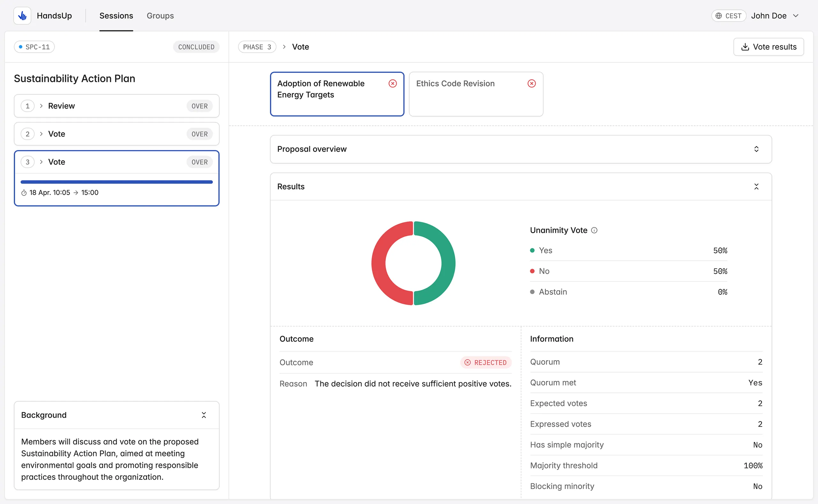Open phase 1 Review row
This screenshot has height=504, width=818.
pyautogui.click(x=117, y=106)
